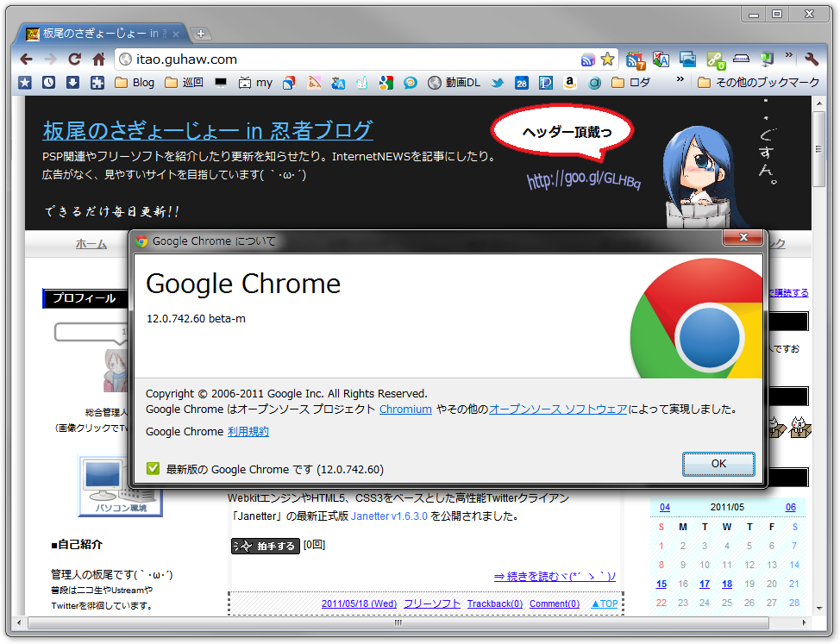
Task: Expand the hidden extensions chevron
Action: point(788,54)
